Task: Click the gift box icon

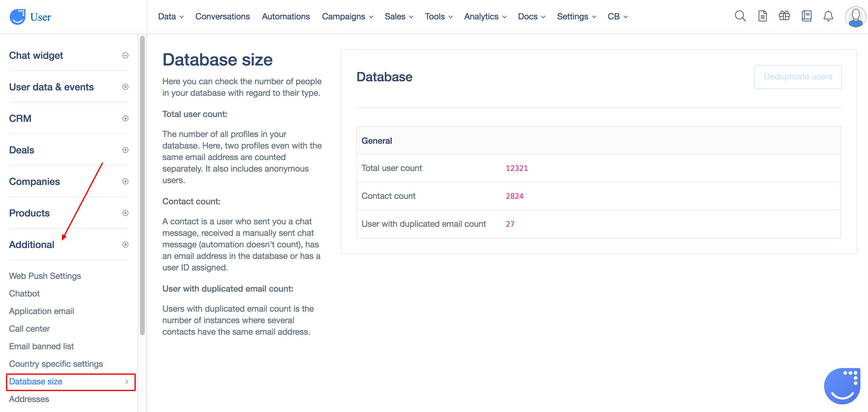Action: (x=784, y=16)
